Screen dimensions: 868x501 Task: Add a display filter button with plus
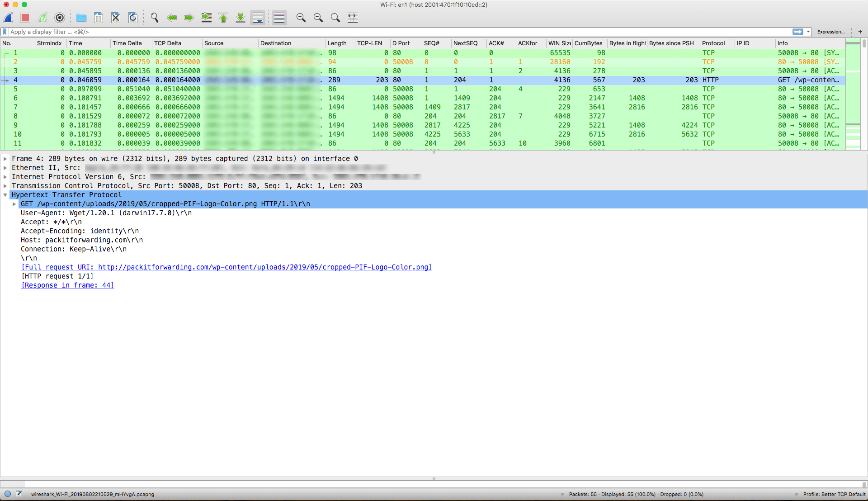[x=860, y=32]
